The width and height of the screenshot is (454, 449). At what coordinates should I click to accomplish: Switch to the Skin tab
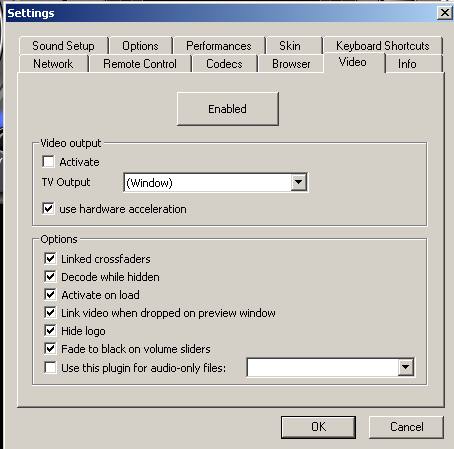click(x=290, y=46)
